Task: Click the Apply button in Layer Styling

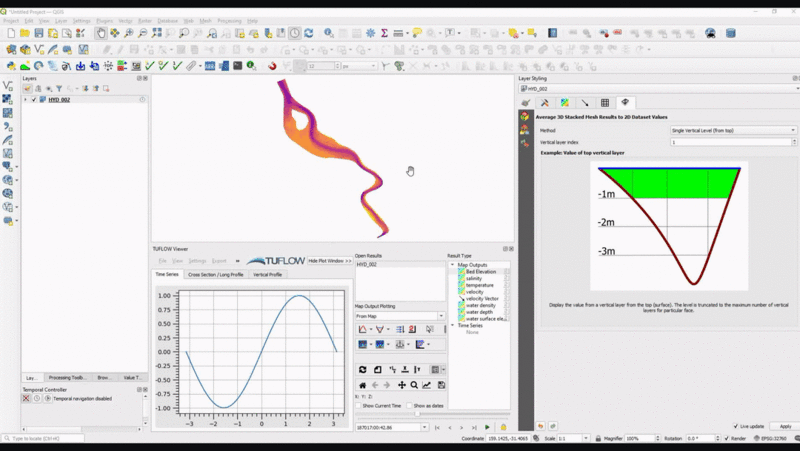Action: pyautogui.click(x=785, y=426)
